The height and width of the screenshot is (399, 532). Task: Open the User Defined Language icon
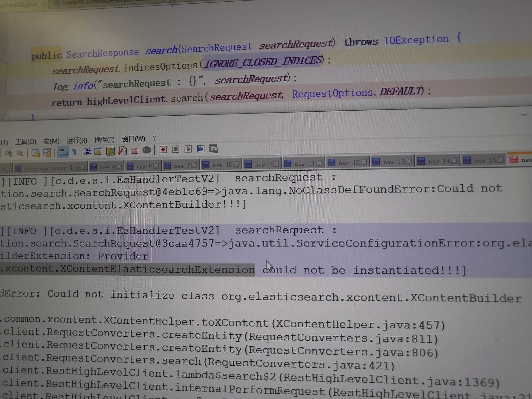(98, 151)
